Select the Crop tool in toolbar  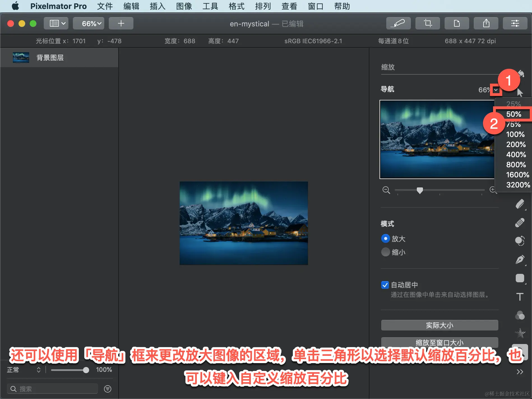click(428, 23)
